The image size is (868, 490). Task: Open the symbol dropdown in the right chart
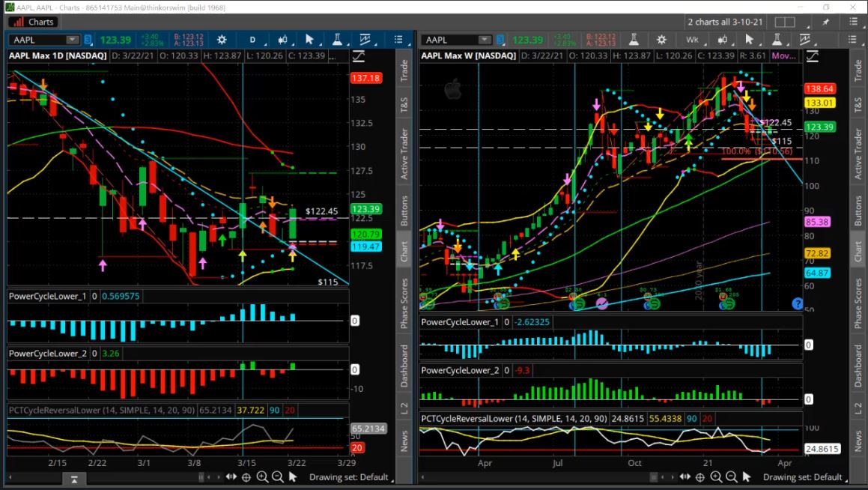485,40
